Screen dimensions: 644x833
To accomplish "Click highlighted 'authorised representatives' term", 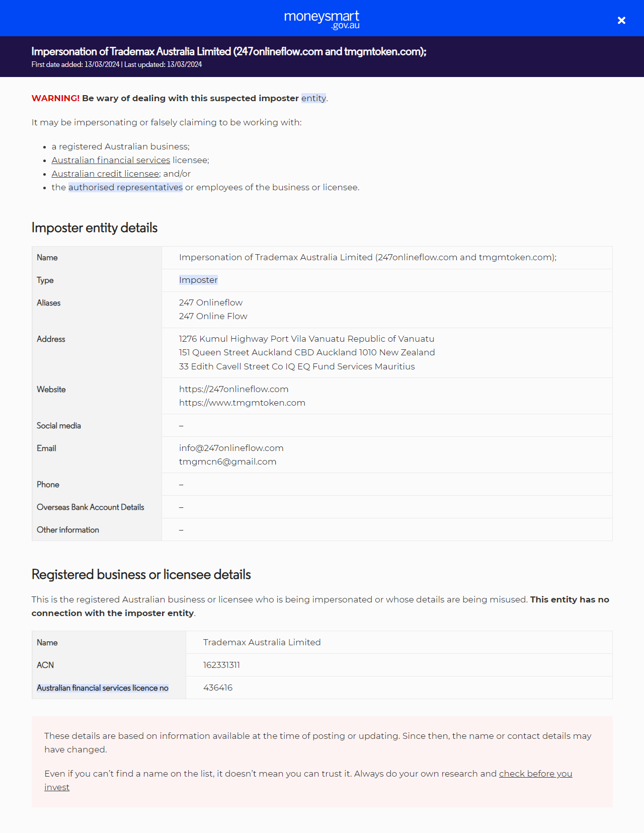I will coord(125,187).
